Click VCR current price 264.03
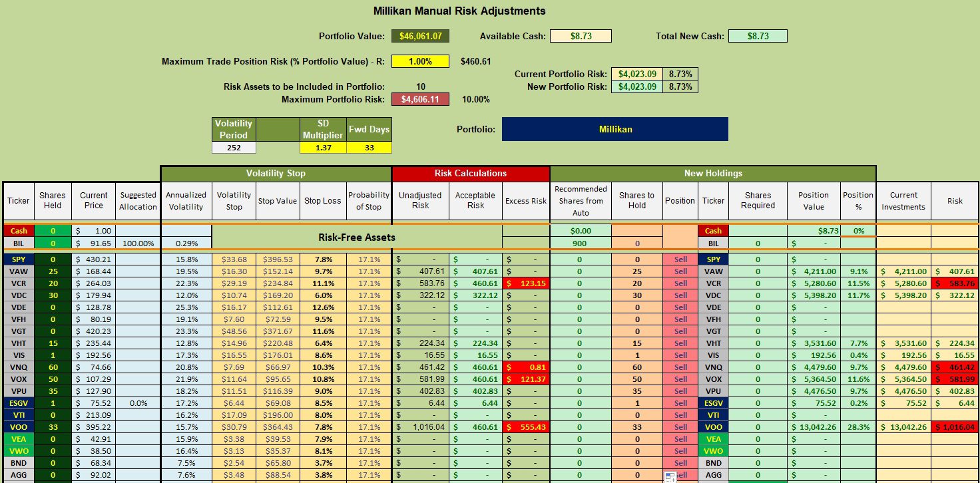 pos(93,283)
